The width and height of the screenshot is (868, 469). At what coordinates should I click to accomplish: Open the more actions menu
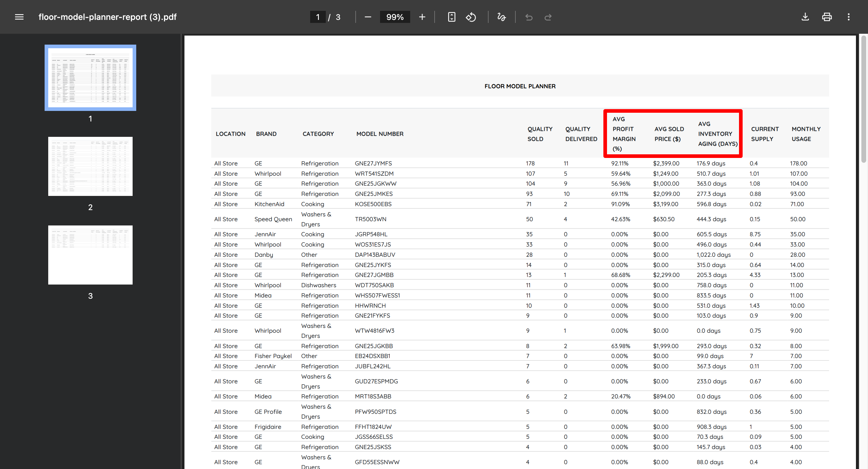(849, 17)
